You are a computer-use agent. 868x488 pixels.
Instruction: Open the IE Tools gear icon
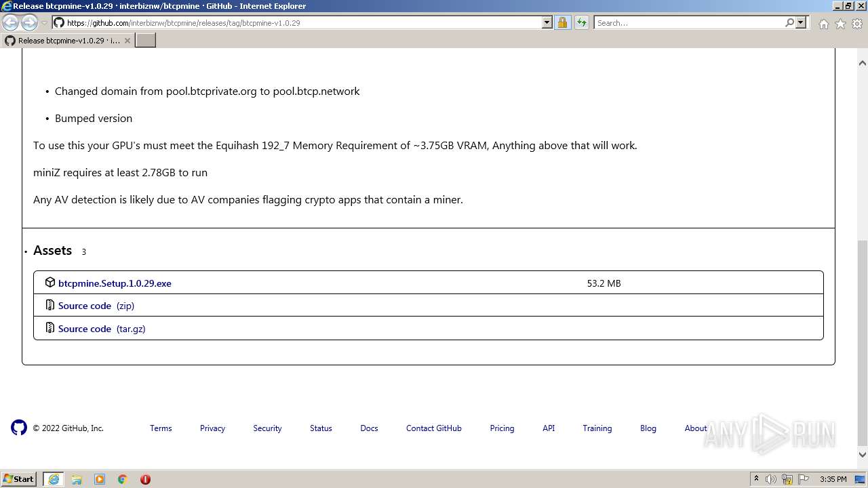point(857,24)
